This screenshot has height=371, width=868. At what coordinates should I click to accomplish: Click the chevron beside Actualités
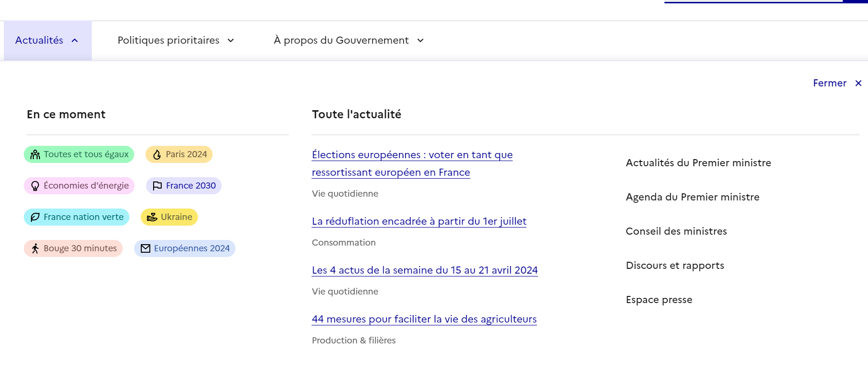coord(75,40)
